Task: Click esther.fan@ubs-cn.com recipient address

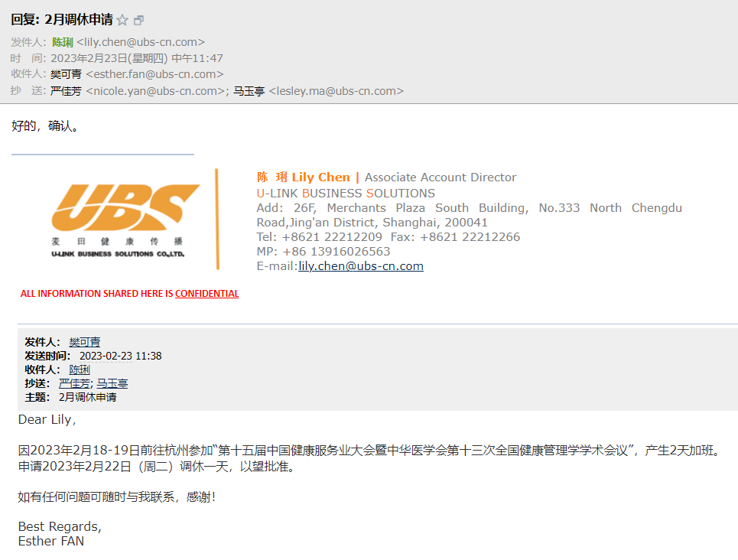Action: [154, 74]
